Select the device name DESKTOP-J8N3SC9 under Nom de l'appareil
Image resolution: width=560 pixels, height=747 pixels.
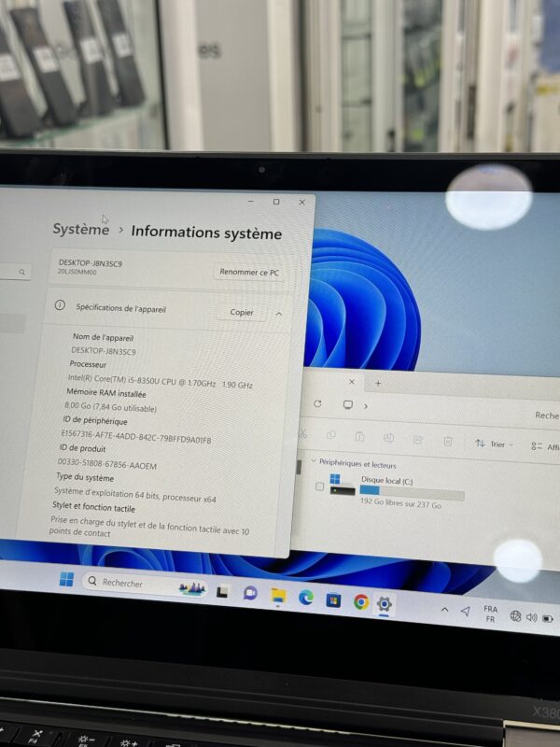[x=104, y=351]
